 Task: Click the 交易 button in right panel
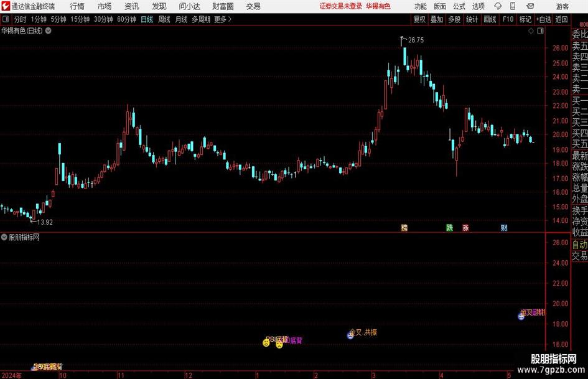pyautogui.click(x=580, y=256)
